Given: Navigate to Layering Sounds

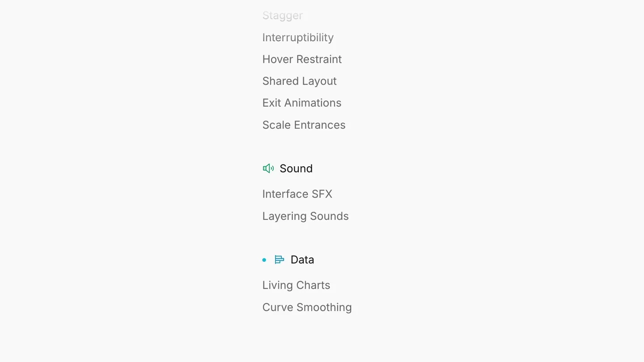Looking at the screenshot, I should [305, 216].
